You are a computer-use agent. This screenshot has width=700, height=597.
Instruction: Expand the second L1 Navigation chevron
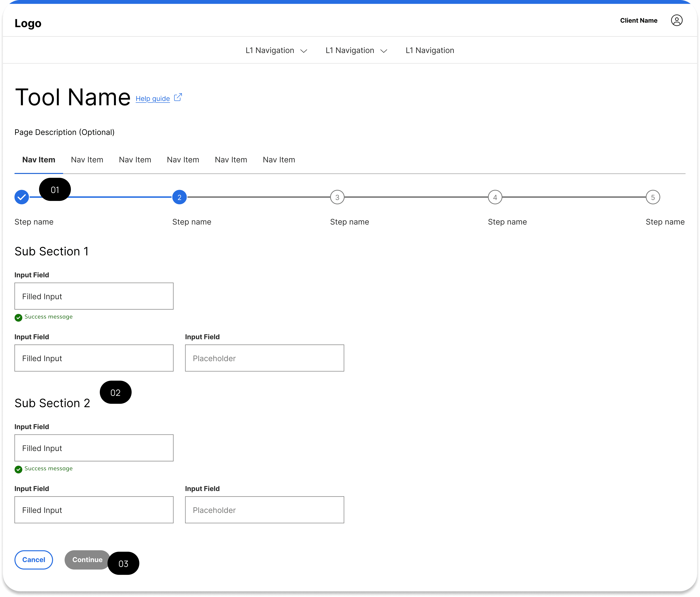point(384,51)
